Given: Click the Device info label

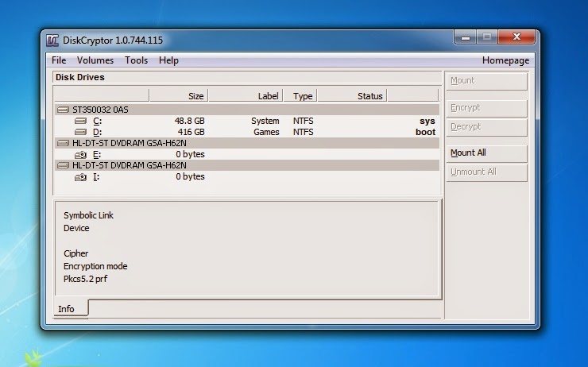Looking at the screenshot, I should [x=76, y=228].
